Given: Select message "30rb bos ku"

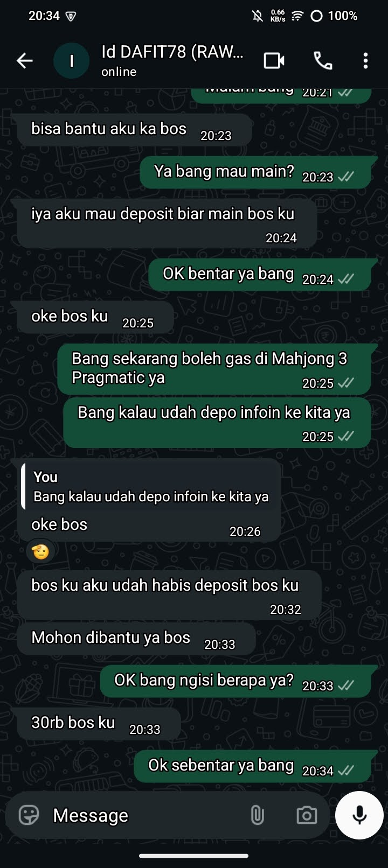Looking at the screenshot, I should (99, 724).
